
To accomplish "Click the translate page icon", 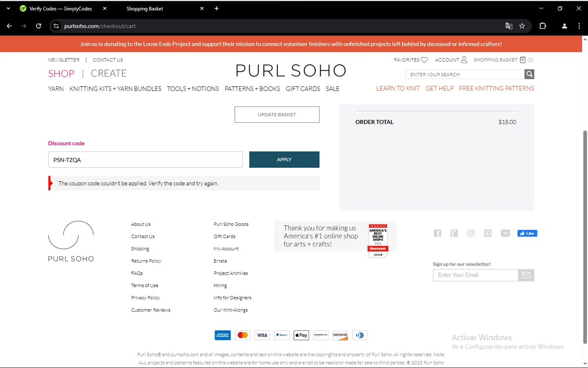I will coord(509,26).
